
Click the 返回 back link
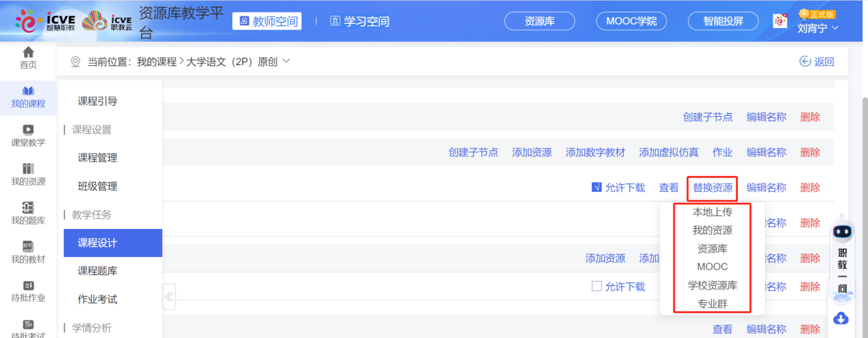pyautogui.click(x=817, y=62)
